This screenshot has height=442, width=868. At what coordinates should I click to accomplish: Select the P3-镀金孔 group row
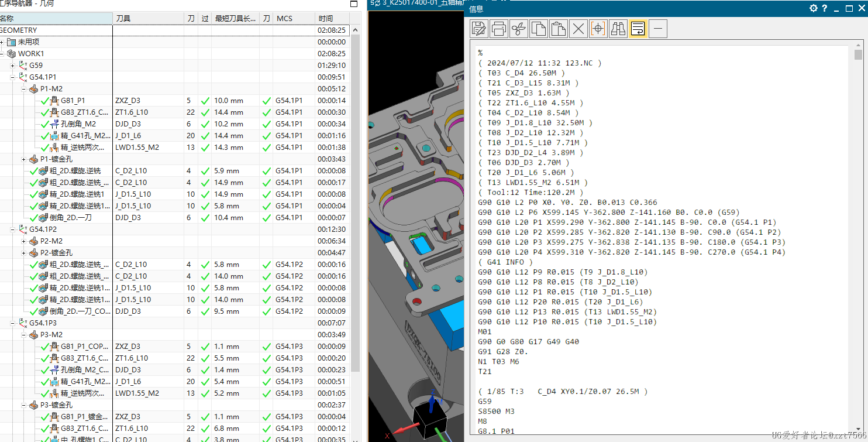pyautogui.click(x=174, y=405)
